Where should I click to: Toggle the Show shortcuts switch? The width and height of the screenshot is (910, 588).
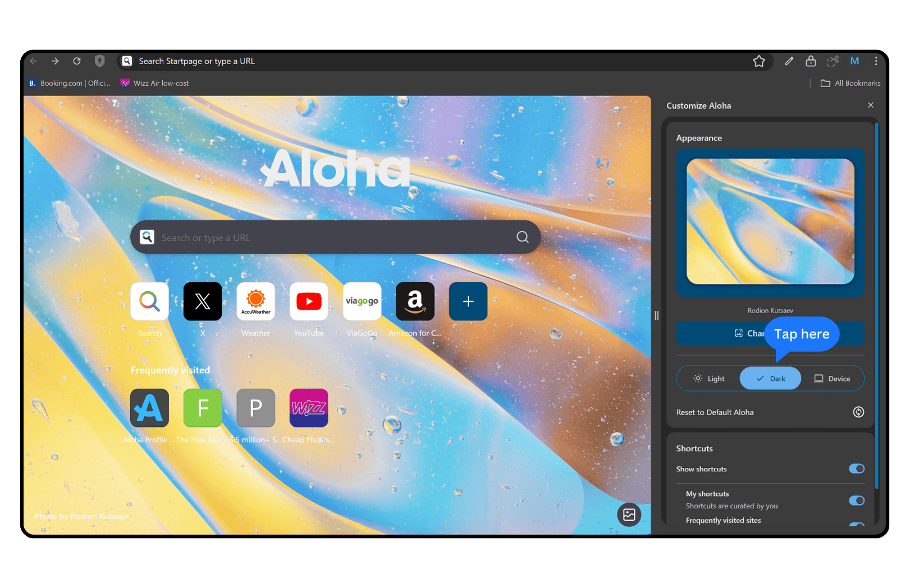[x=856, y=468]
